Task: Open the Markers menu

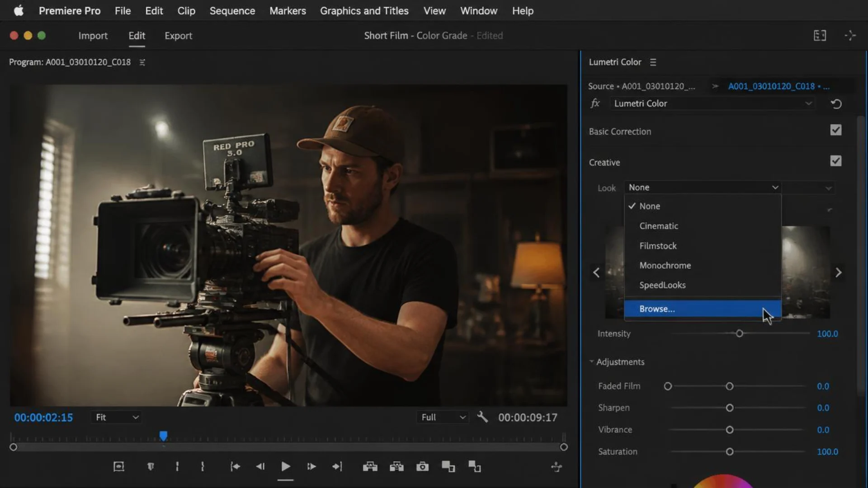Action: point(288,10)
